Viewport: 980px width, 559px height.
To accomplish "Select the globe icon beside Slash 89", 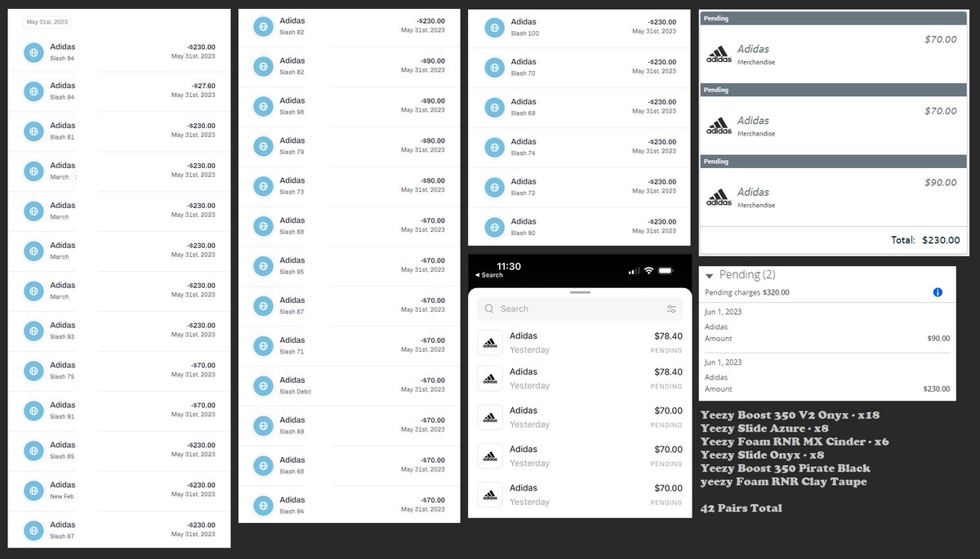I will click(x=263, y=426).
